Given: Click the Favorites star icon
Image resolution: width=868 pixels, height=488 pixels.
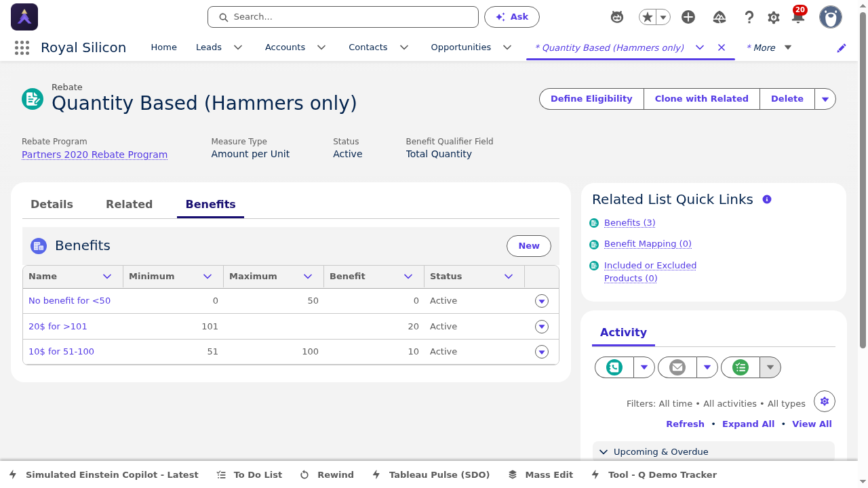Looking at the screenshot, I should [x=648, y=17].
